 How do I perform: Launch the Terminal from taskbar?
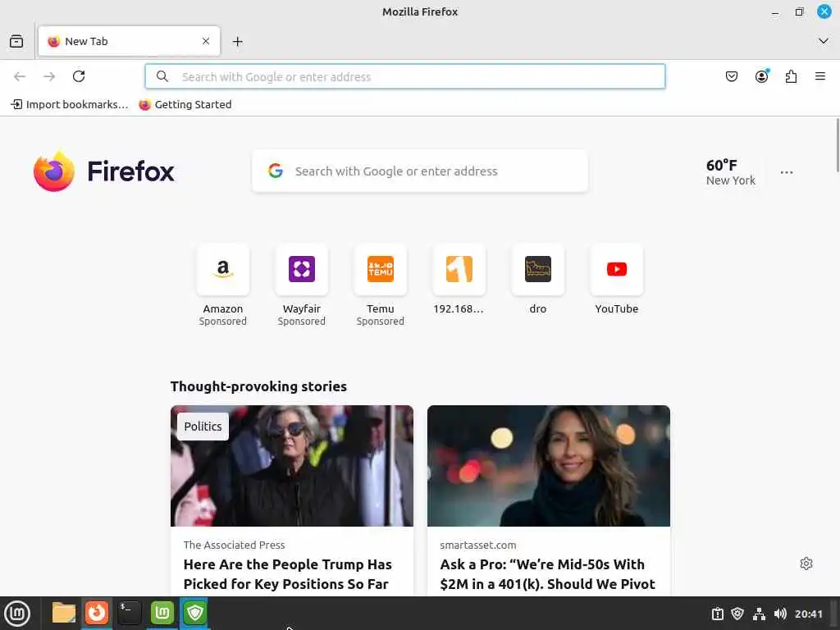(129, 613)
